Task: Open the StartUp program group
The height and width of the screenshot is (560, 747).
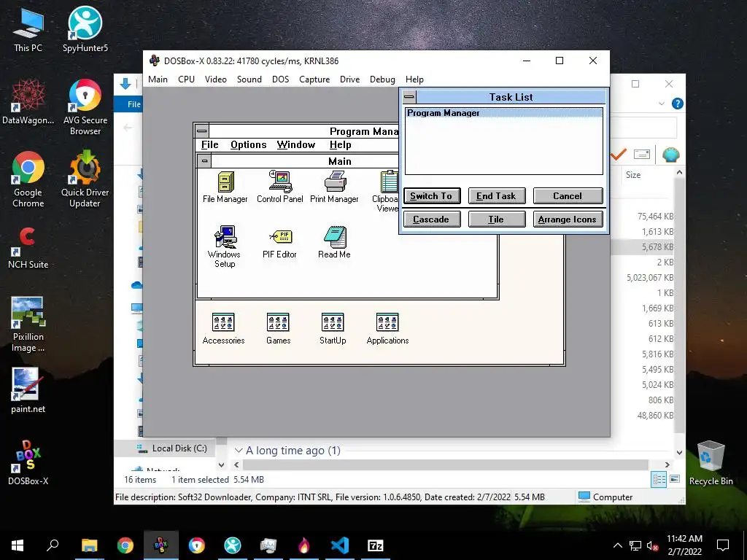Action: [x=333, y=328]
